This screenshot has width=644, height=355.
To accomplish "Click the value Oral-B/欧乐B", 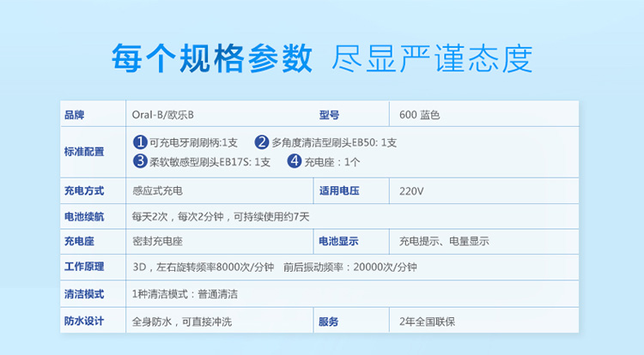I will (162, 115).
